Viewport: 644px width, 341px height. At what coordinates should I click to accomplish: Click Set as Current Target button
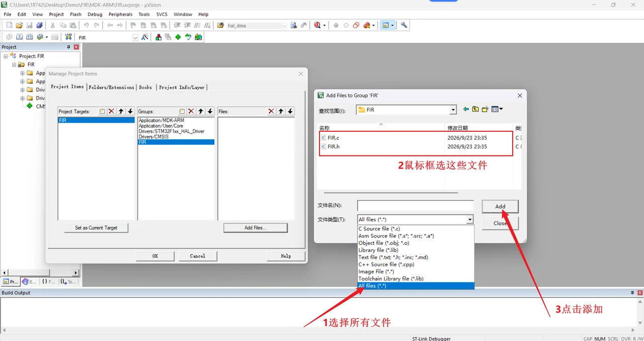[96, 228]
